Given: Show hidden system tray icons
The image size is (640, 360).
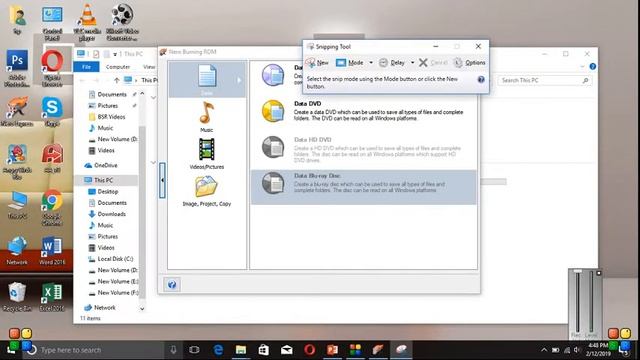Looking at the screenshot, I should (544, 350).
